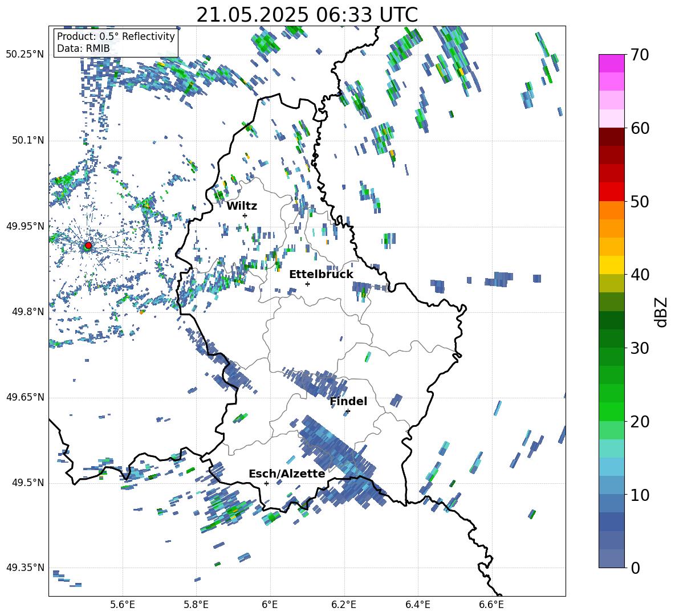Click the colorbar tick label 20
This screenshot has width=675, height=616.
pos(640,422)
